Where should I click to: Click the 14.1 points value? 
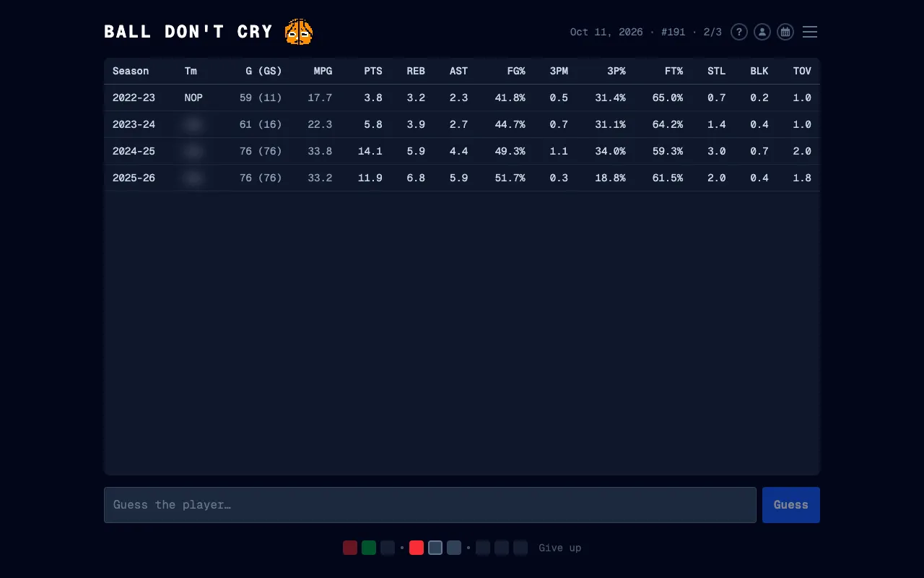click(x=370, y=151)
